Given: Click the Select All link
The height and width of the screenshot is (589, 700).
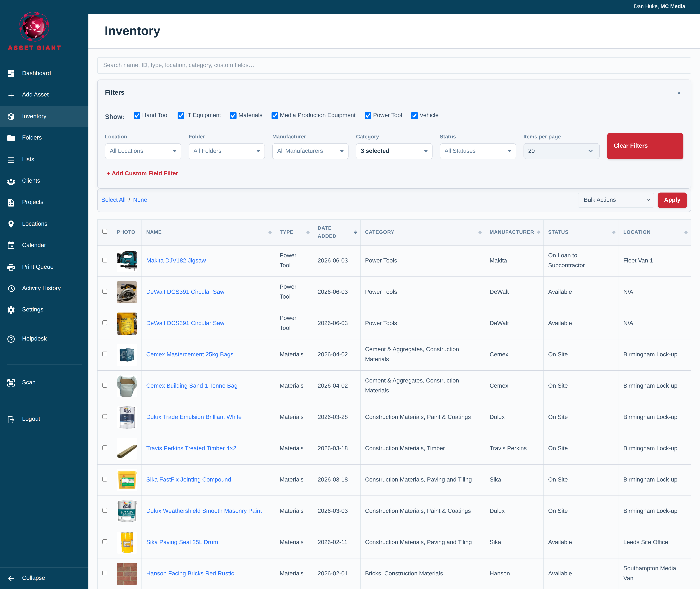Looking at the screenshot, I should point(113,200).
